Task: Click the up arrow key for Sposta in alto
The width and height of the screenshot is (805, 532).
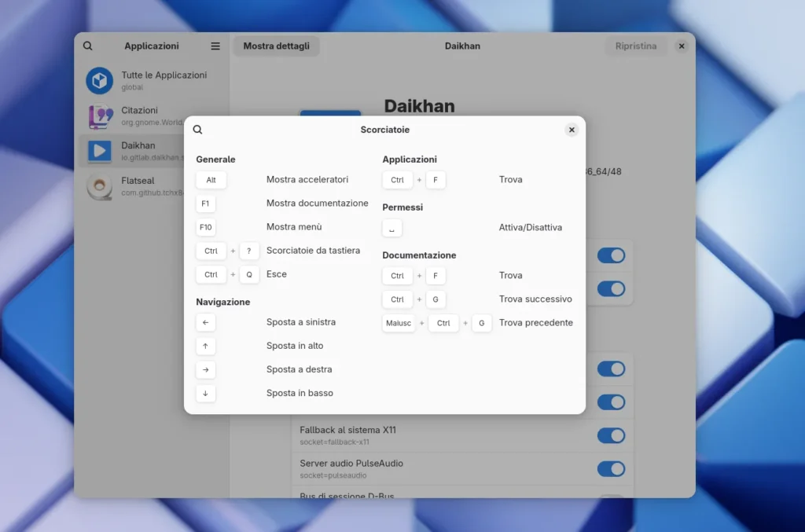Action: (205, 346)
